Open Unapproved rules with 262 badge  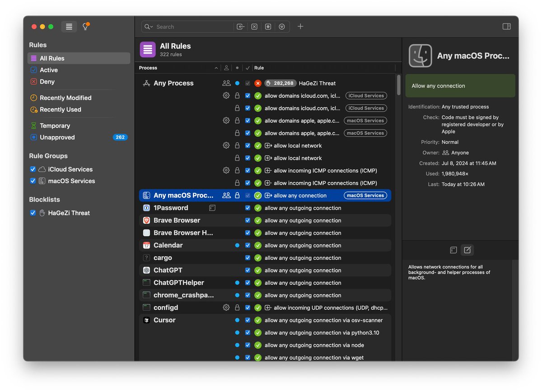pyautogui.click(x=79, y=138)
